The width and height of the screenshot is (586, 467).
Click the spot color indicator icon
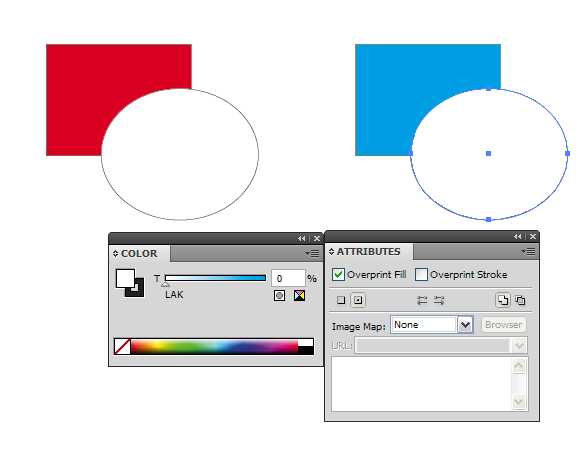[x=279, y=296]
